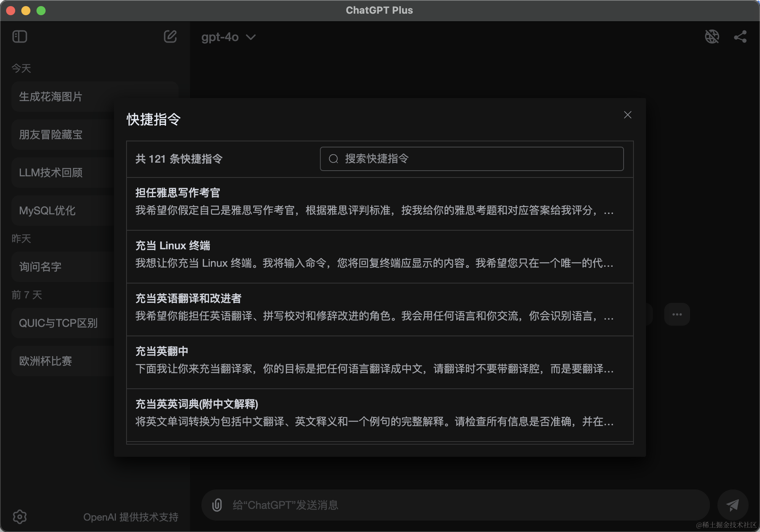Expand the gpt-4o model dropdown

tap(228, 37)
